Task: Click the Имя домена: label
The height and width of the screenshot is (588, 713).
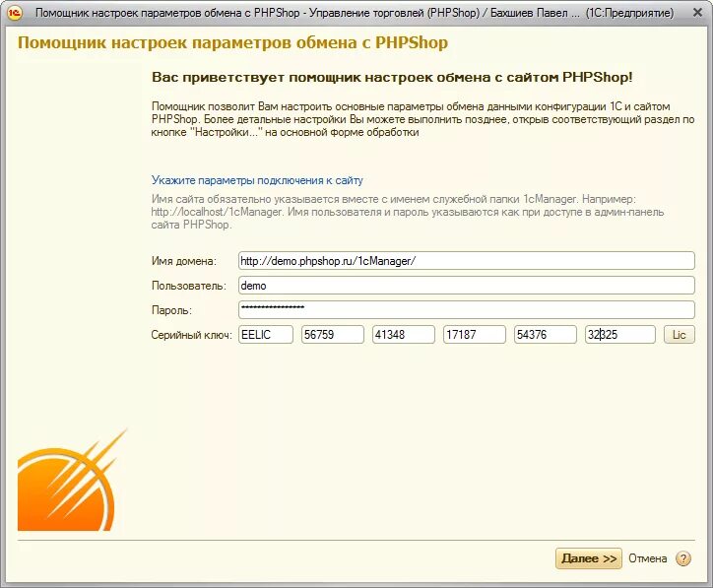Action: pos(184,261)
